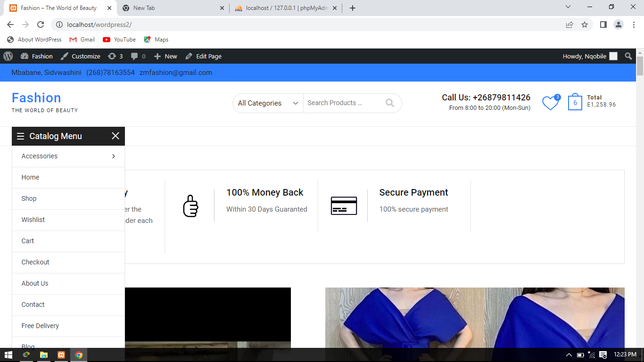Open the admin bar search icon
Screen dimensions: 644x362
click(x=628, y=56)
